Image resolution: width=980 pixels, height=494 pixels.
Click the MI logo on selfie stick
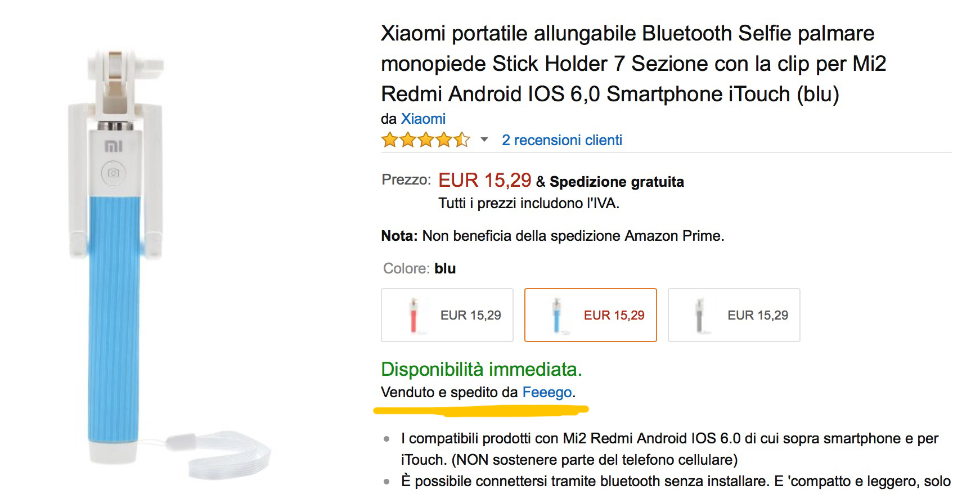click(114, 147)
